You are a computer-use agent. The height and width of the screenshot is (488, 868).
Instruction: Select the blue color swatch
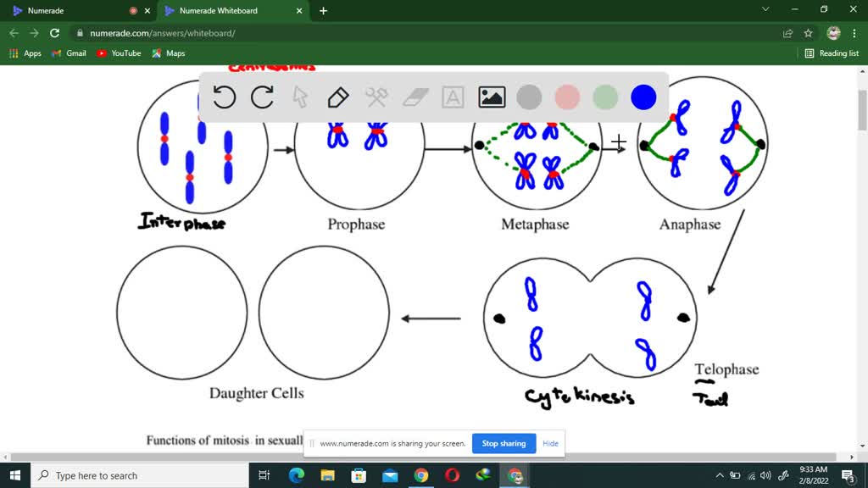[x=643, y=97]
